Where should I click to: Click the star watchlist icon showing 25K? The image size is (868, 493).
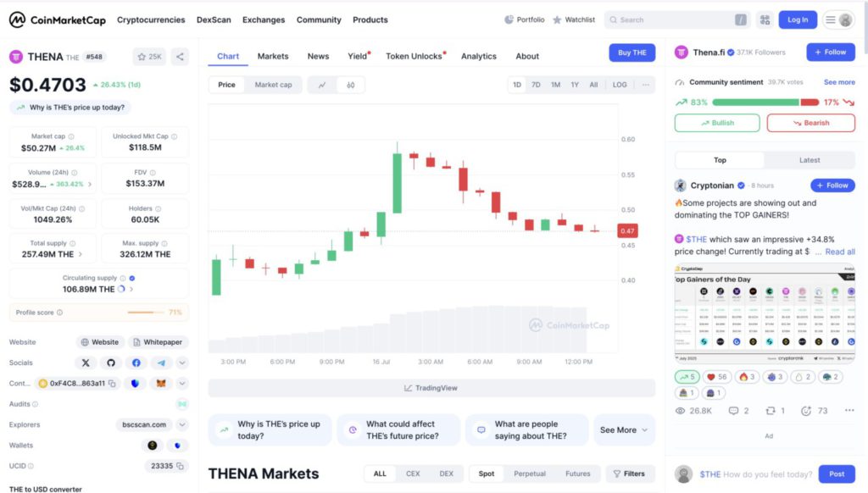point(149,57)
